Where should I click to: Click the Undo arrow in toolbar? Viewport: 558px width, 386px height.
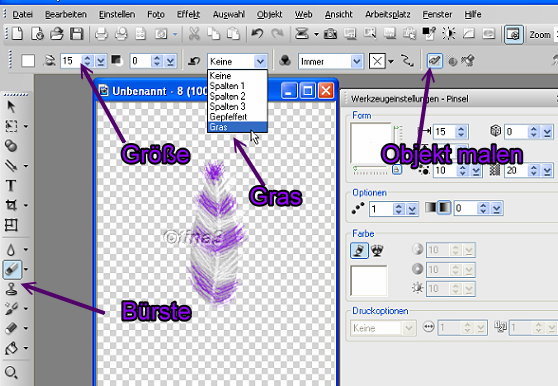(257, 34)
